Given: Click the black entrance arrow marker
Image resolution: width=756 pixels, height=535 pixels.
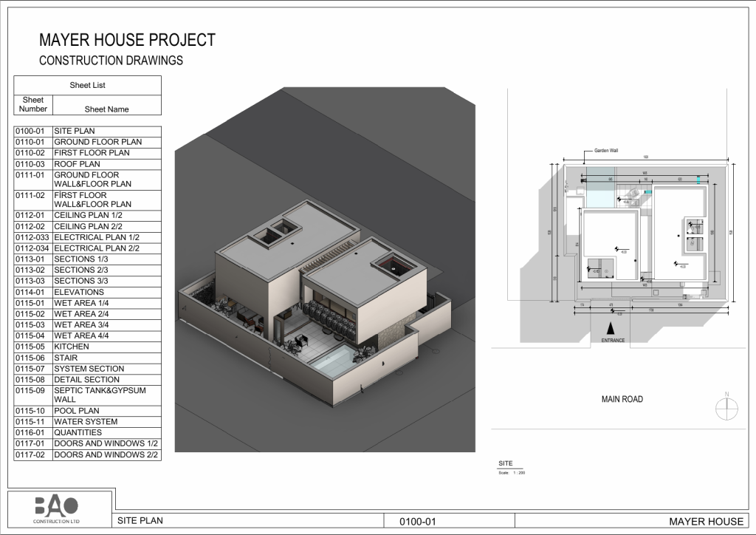Looking at the screenshot, I should coord(611,329).
